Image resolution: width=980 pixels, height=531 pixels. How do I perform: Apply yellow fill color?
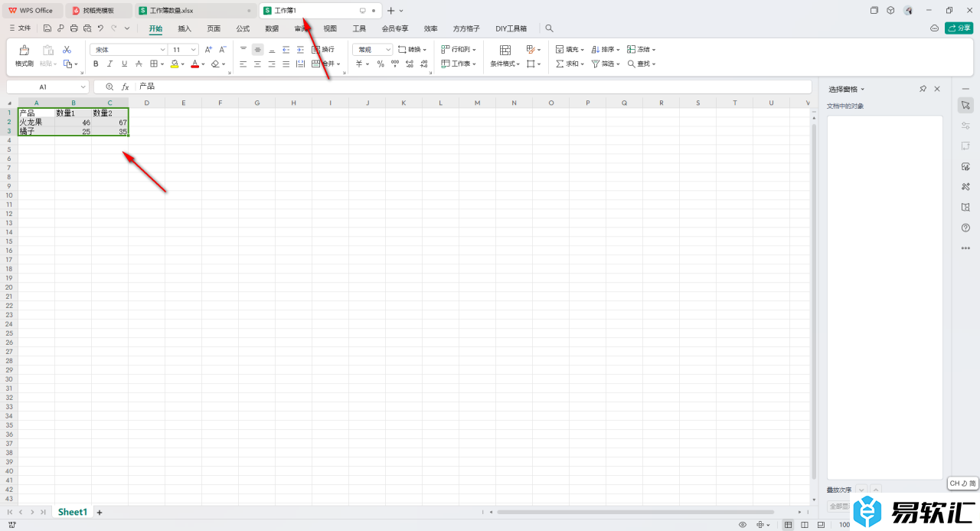point(175,64)
